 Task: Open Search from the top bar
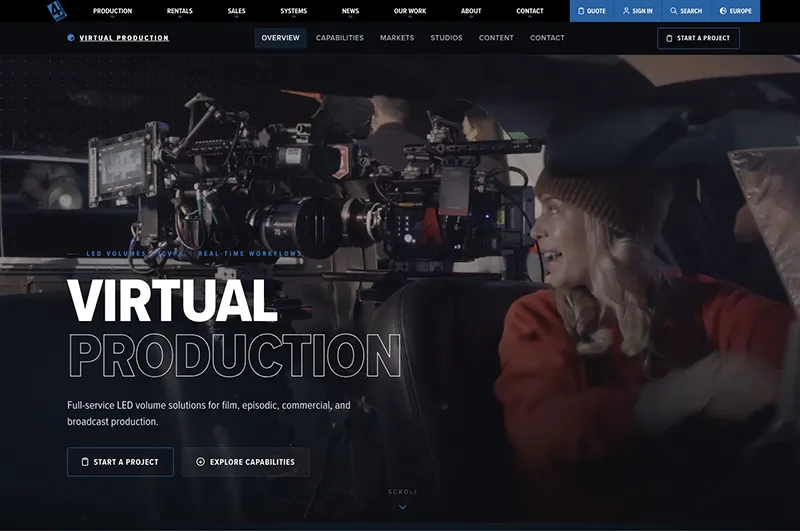[686, 11]
